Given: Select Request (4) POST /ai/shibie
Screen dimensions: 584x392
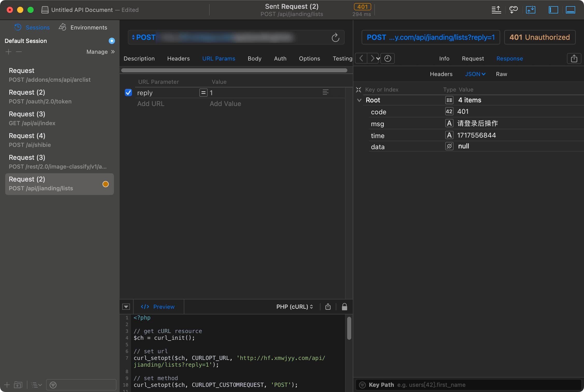Looking at the screenshot, I should pyautogui.click(x=60, y=140).
